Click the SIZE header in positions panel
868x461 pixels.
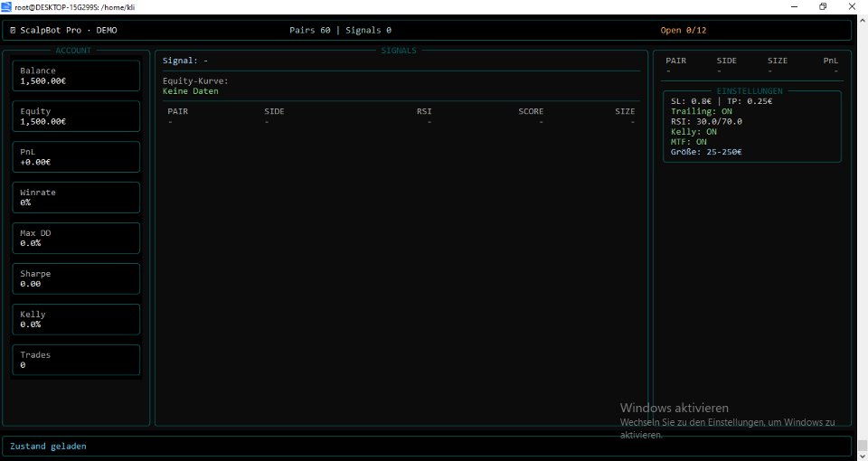778,61
